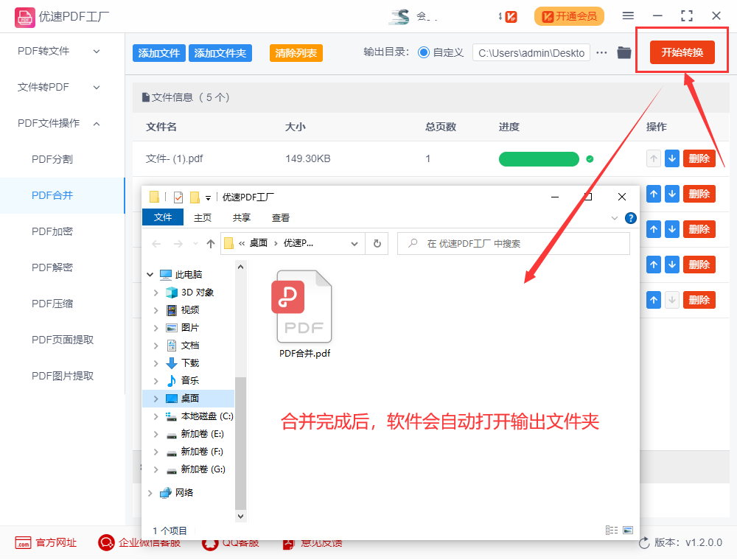Expand the PDF转文件 sidebar section
The image size is (737, 560).
[x=59, y=51]
